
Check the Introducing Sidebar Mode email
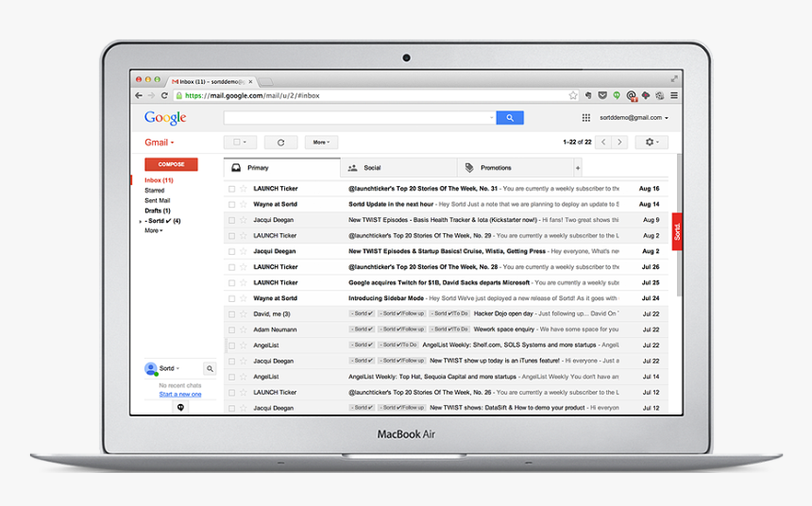point(231,299)
